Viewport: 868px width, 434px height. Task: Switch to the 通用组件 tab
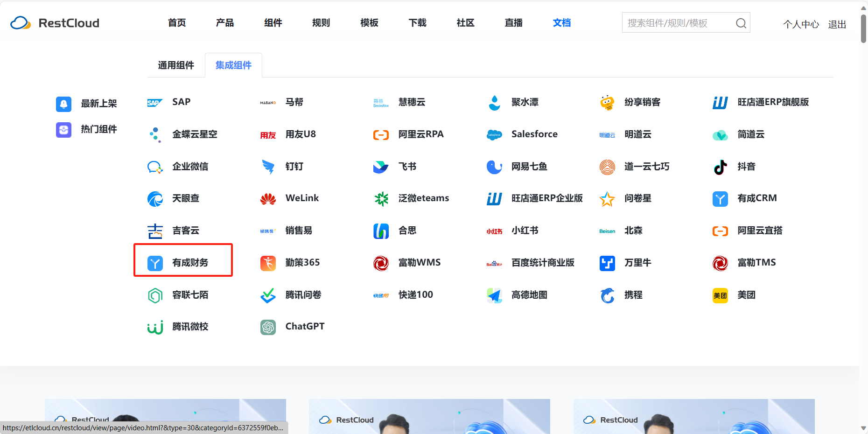(x=176, y=65)
